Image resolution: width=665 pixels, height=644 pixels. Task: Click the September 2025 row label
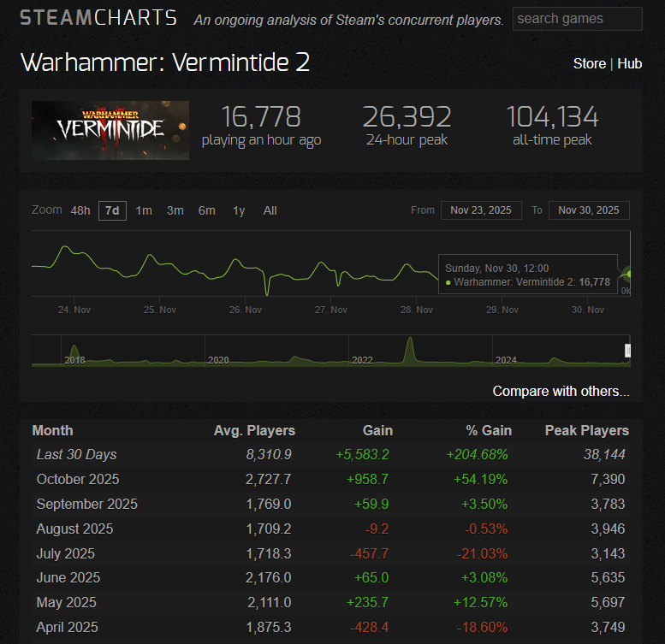tap(87, 505)
